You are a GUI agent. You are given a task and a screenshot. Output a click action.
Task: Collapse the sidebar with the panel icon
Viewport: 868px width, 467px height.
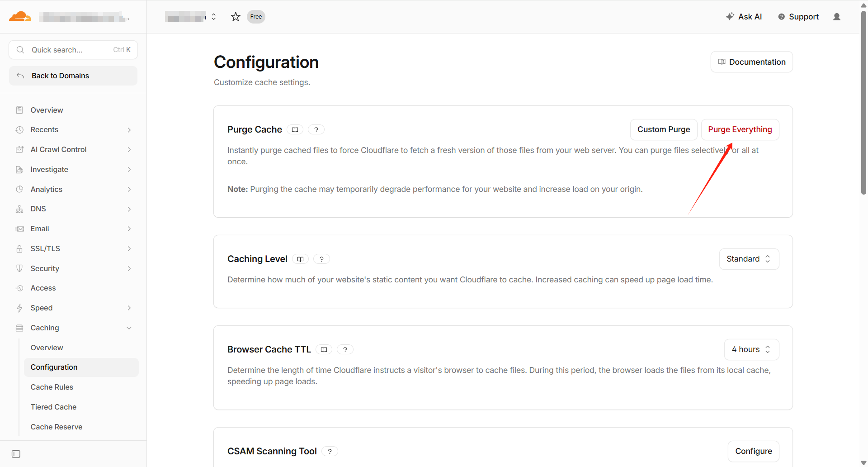click(x=16, y=454)
